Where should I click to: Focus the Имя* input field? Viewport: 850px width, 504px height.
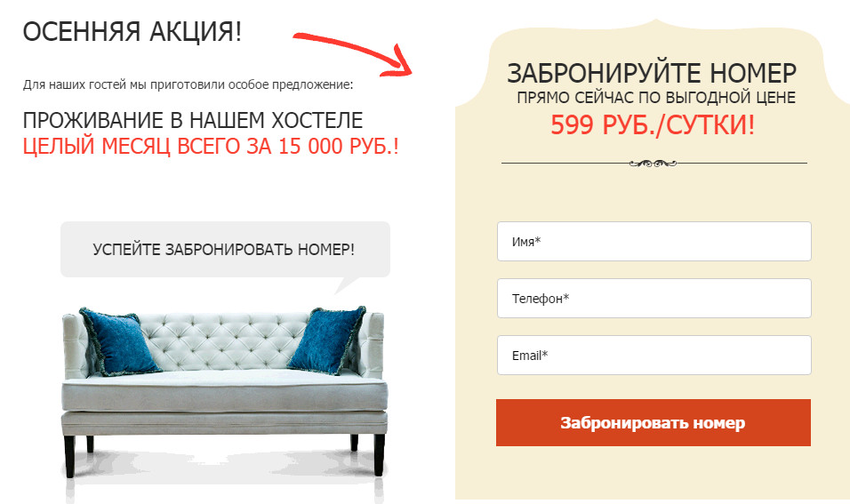point(654,241)
